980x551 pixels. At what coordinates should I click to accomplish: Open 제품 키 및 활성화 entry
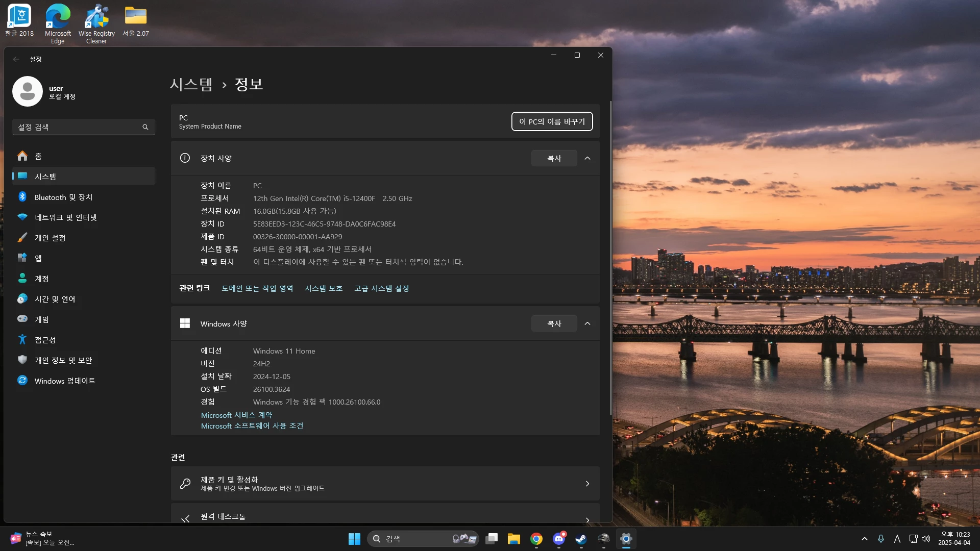(385, 483)
